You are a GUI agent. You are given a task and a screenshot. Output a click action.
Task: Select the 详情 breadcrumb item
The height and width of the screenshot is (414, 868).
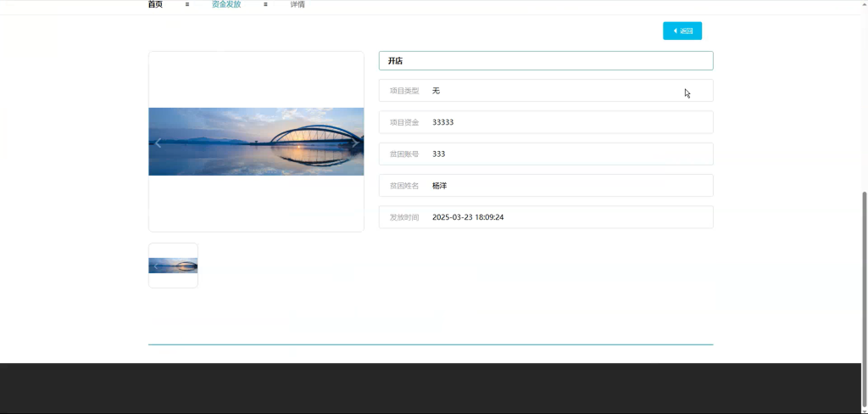click(x=298, y=4)
